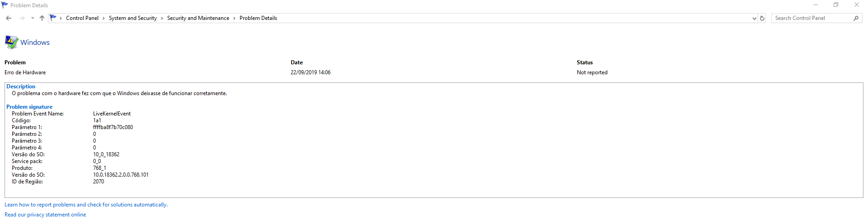
Task: Go up one level with the up arrow
Action: [x=42, y=18]
